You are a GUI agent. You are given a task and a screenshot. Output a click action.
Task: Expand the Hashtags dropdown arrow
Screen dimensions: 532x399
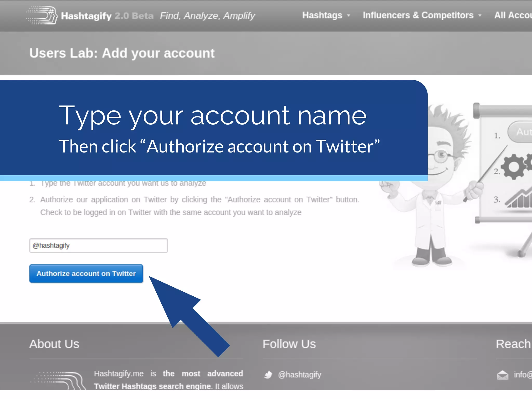point(349,16)
